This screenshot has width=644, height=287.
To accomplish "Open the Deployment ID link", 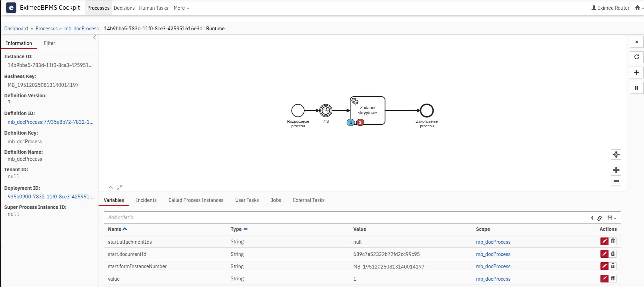I will 50,197.
